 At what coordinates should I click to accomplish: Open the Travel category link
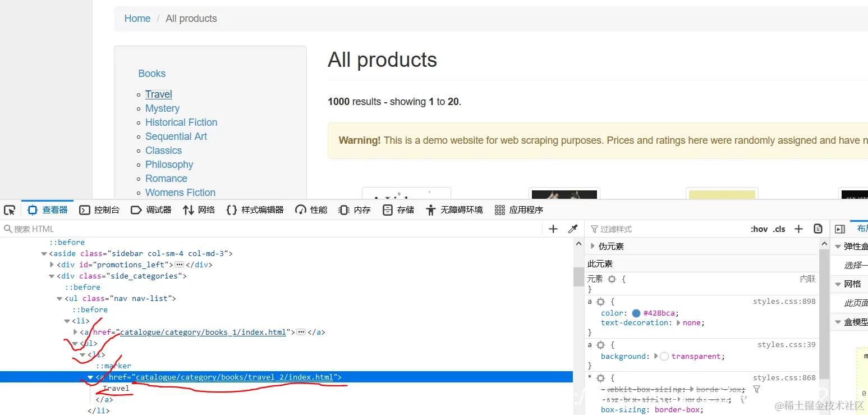159,94
